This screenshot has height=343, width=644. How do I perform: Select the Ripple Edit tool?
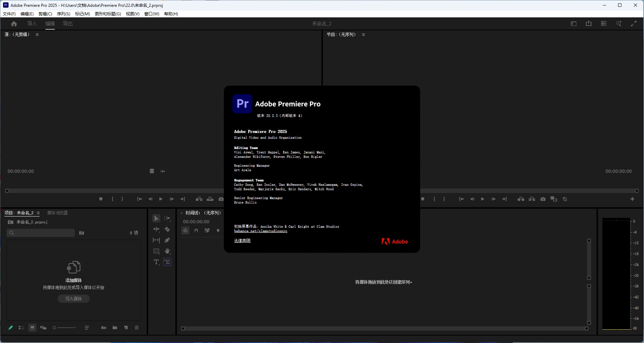pos(156,229)
